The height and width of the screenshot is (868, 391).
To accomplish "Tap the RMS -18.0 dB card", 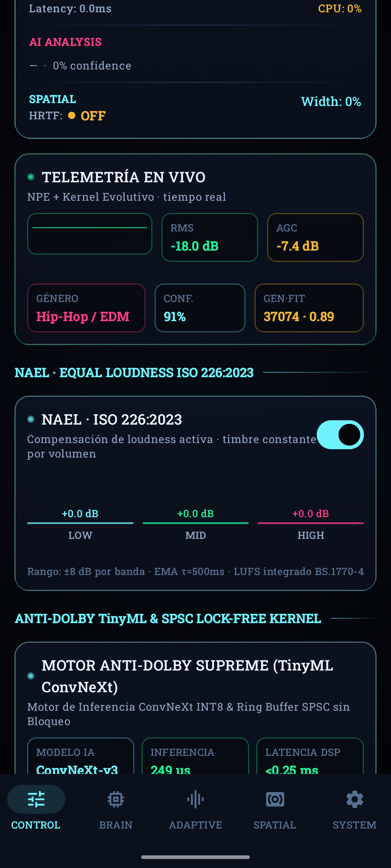I will (210, 237).
